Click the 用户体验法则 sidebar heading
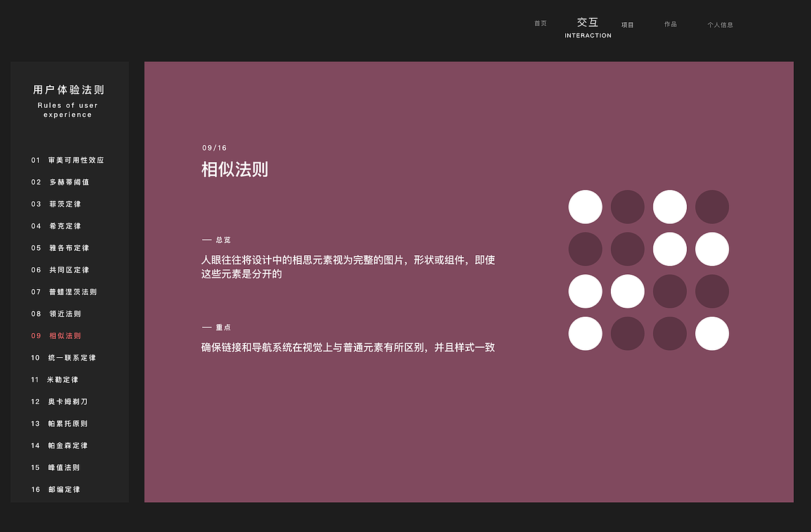 point(68,91)
